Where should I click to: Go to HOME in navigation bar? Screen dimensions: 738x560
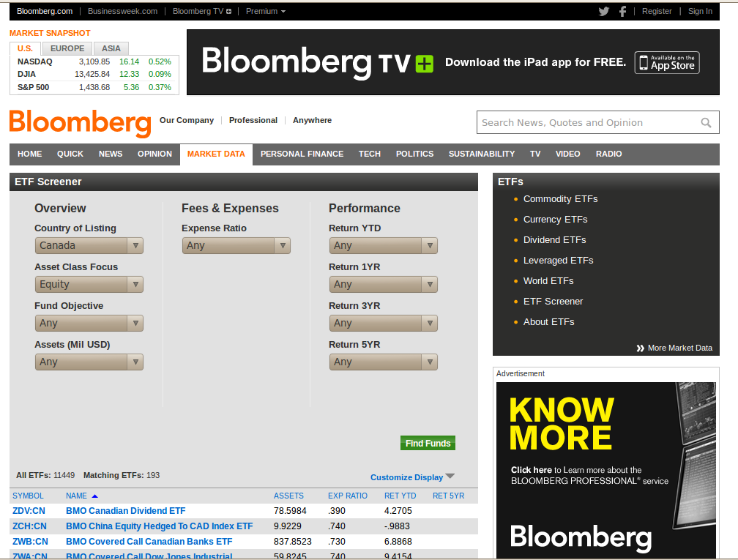(x=29, y=154)
